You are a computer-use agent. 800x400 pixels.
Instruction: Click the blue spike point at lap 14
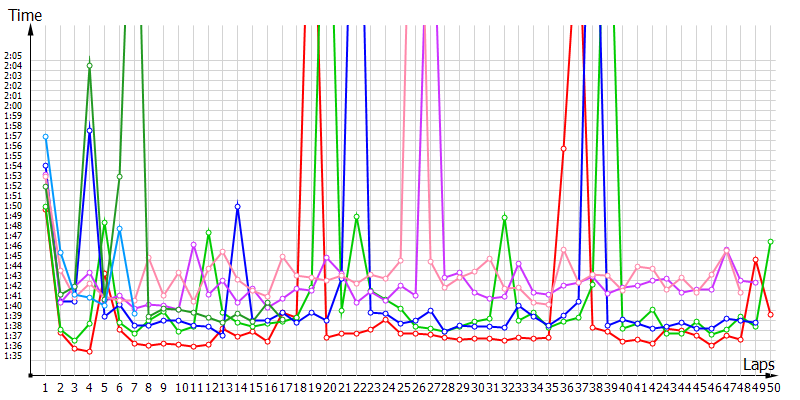(237, 206)
